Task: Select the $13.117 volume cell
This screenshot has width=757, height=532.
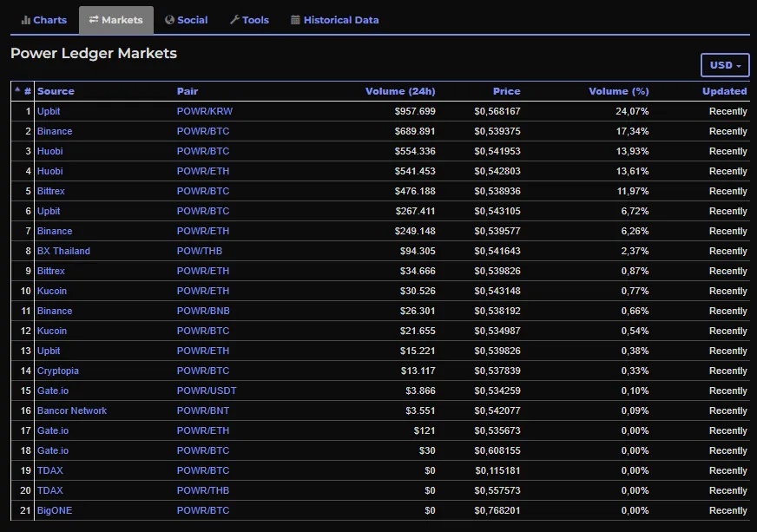Action: pos(418,371)
